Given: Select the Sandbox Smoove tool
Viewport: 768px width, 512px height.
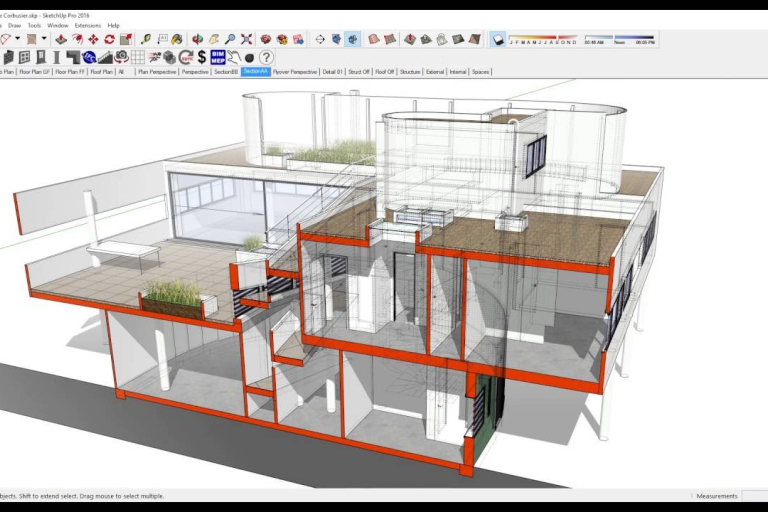Looking at the screenshot, I should [410, 39].
